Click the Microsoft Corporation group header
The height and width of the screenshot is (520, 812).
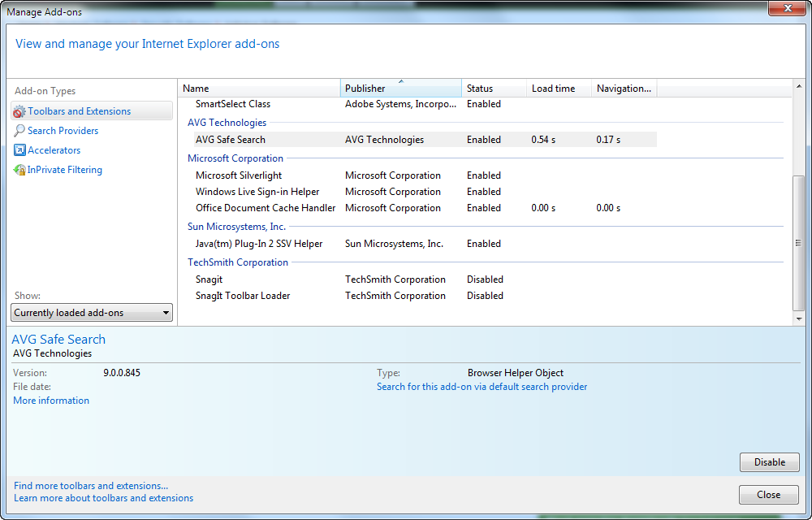[235, 158]
